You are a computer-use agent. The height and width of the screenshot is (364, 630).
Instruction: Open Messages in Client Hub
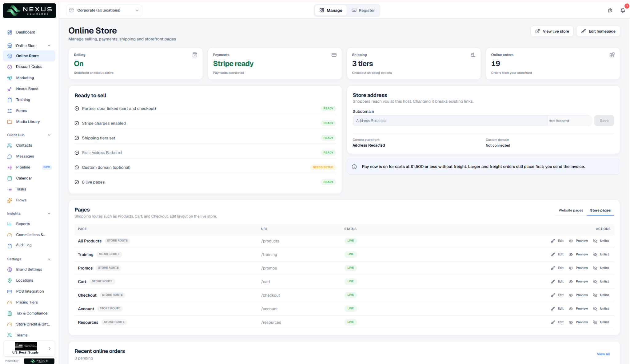(25, 156)
